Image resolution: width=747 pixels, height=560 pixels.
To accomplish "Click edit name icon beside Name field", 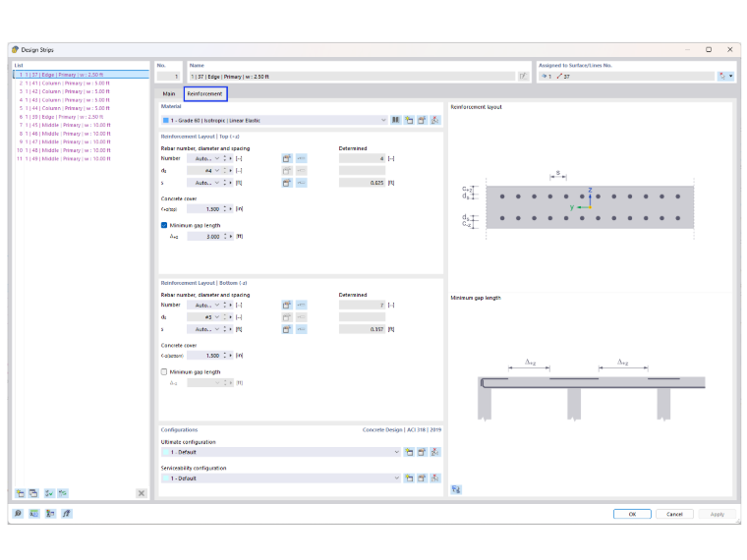I will point(523,77).
